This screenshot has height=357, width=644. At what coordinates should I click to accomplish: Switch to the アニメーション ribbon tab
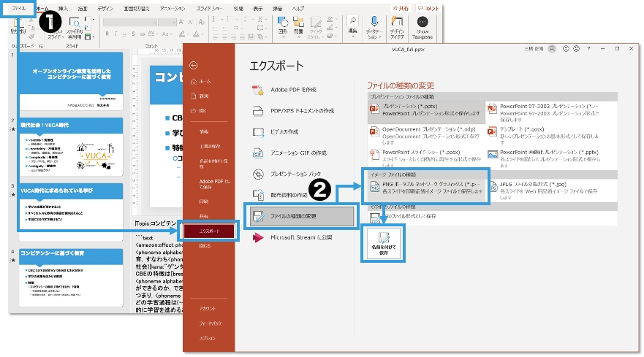tap(171, 7)
